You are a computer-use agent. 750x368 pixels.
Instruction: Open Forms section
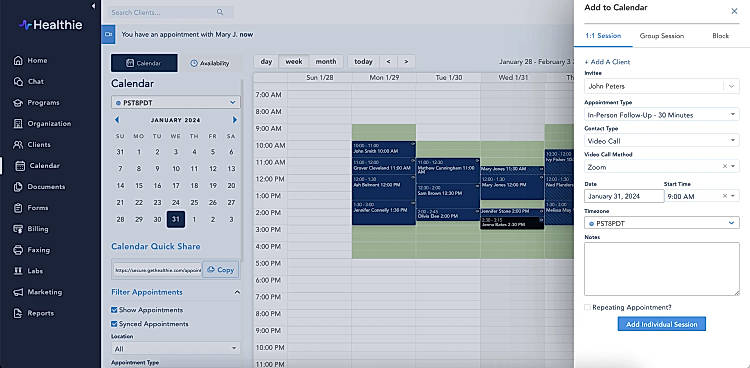coord(31,208)
